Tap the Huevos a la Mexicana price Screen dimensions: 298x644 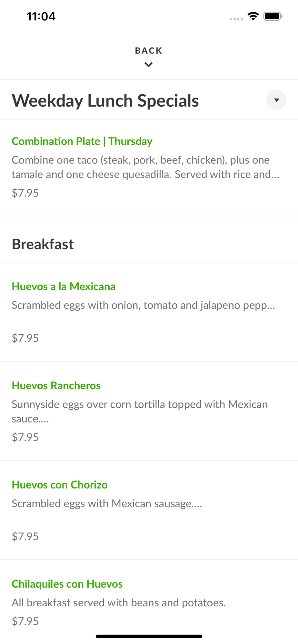[25, 338]
